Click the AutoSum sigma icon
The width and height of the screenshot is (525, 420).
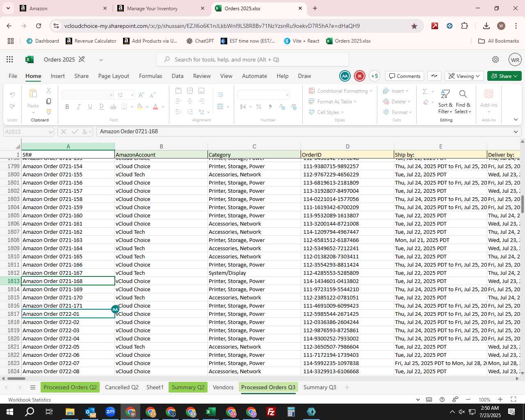425,91
